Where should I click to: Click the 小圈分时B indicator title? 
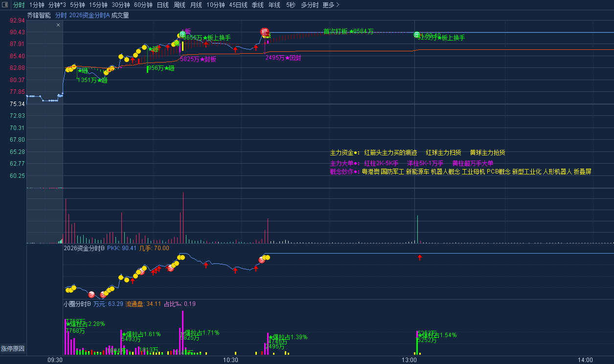tap(77, 303)
